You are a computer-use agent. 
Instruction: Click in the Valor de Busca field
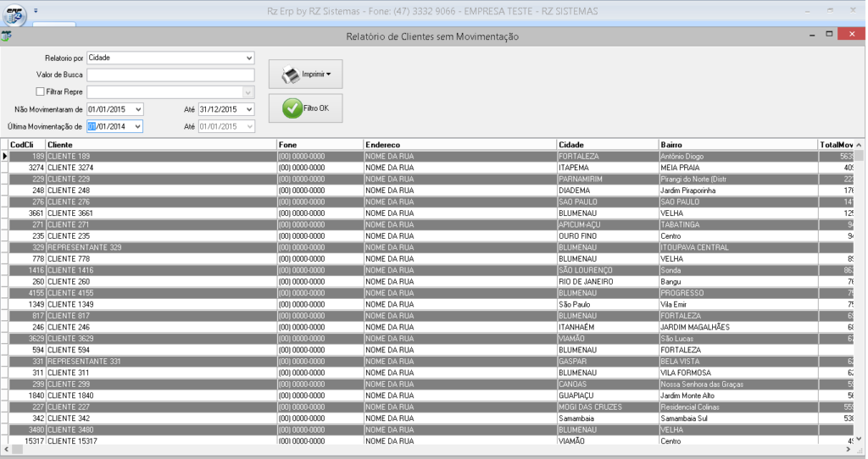(170, 75)
